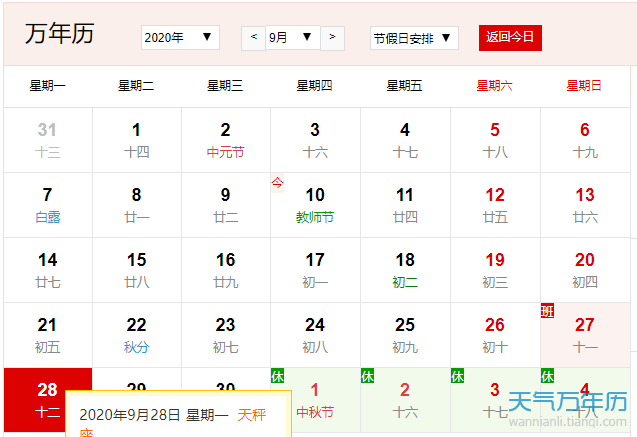This screenshot has width=637, height=437.
Task: Click the tooltip date 2020年9月28日
Action: pos(130,415)
